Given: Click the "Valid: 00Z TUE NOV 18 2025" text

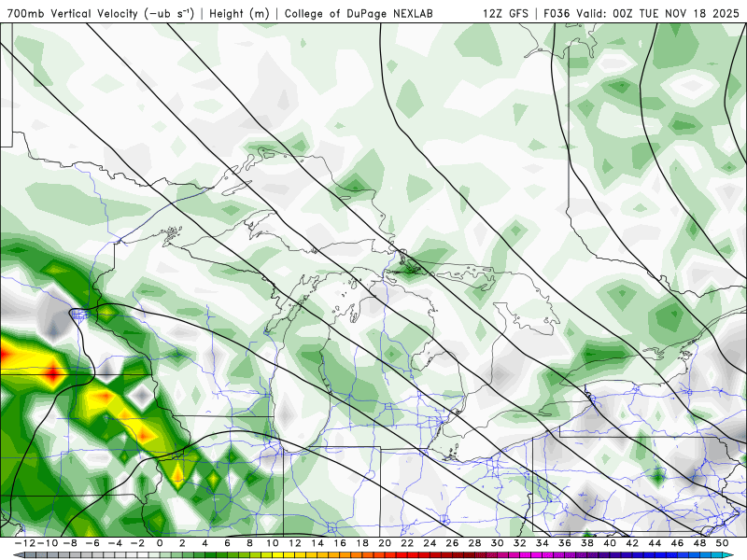Looking at the screenshot, I should click(x=657, y=13).
